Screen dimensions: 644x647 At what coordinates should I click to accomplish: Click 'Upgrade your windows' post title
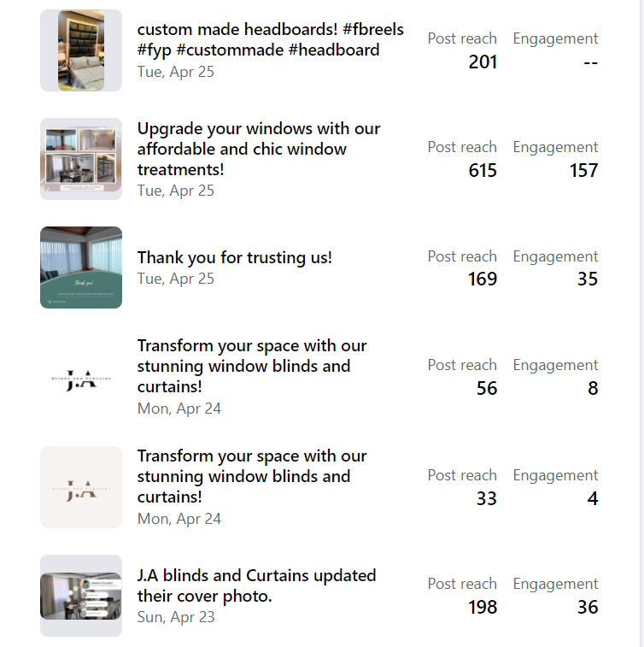[258, 149]
